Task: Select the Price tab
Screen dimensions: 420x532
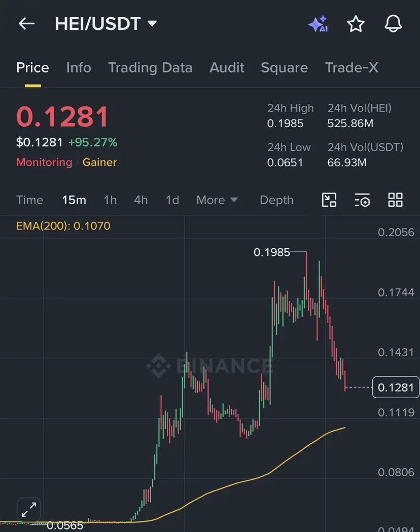Action: tap(32, 67)
